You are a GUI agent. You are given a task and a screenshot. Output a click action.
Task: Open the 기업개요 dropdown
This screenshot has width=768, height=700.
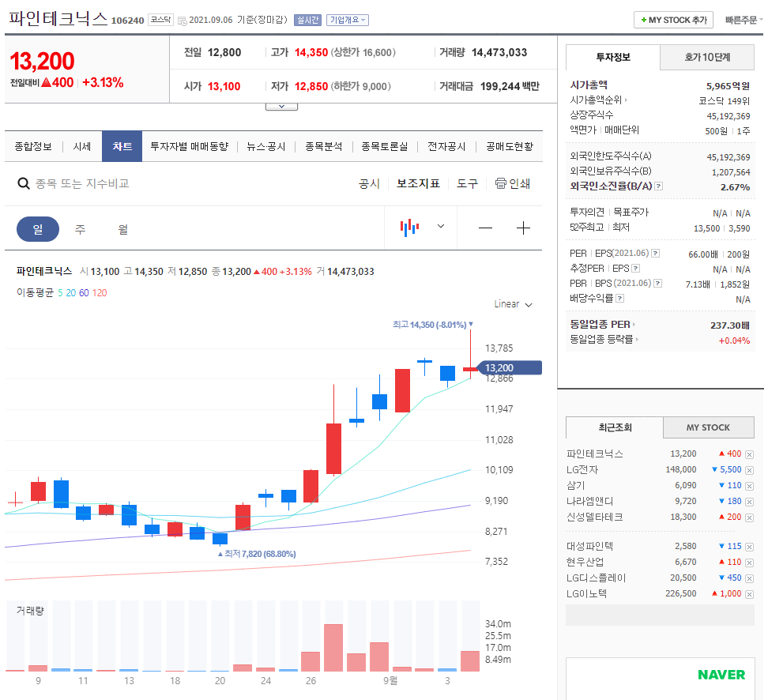tap(348, 20)
